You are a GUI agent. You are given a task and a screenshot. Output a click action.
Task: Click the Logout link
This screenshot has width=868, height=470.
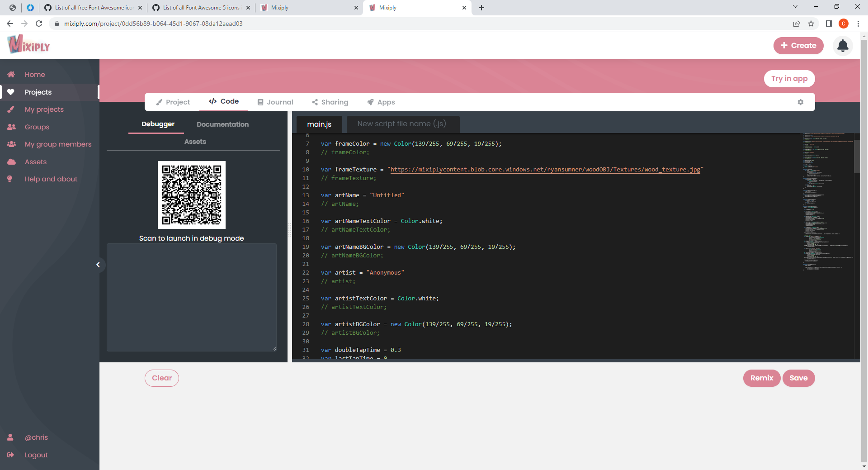coord(36,455)
